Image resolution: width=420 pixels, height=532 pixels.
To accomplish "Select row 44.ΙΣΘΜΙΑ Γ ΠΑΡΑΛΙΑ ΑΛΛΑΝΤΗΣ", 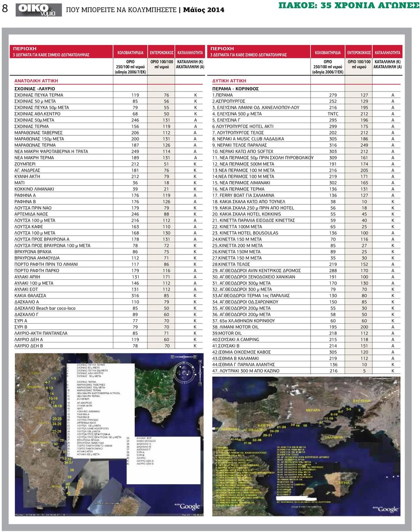I will coord(305,365).
